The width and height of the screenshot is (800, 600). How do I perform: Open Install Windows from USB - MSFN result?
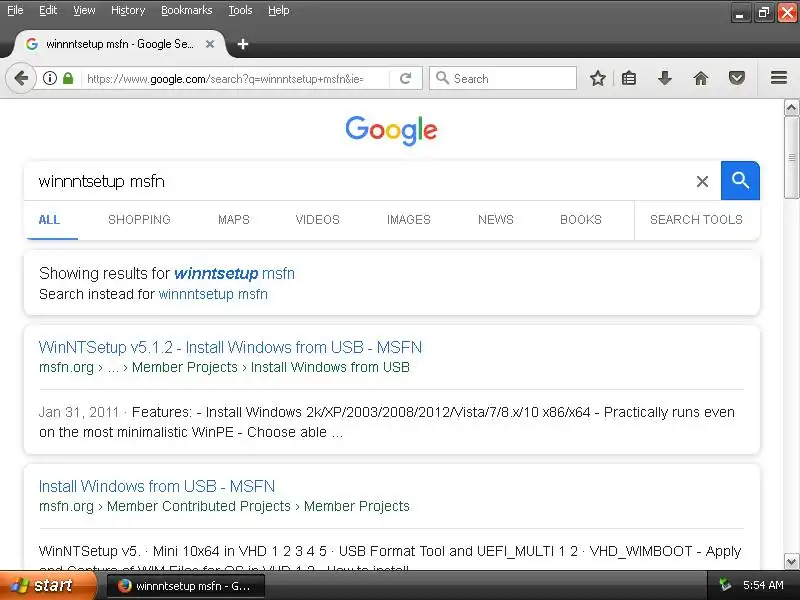(x=157, y=486)
